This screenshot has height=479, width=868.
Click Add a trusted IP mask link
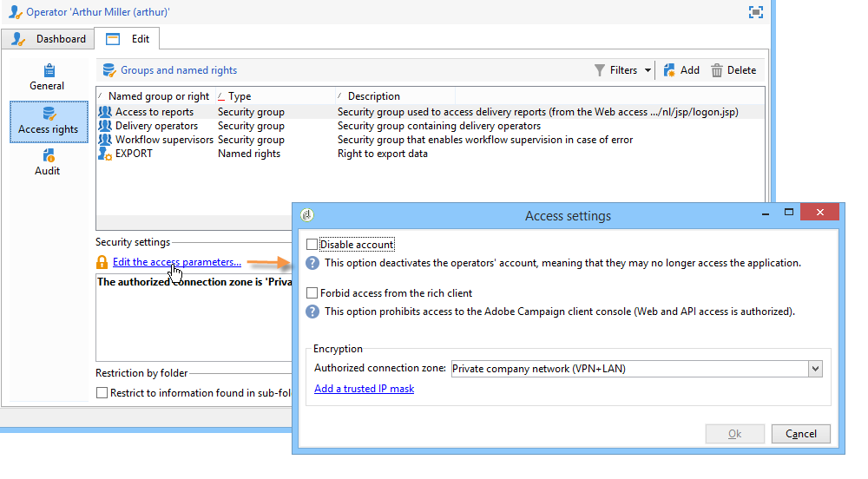click(x=364, y=389)
